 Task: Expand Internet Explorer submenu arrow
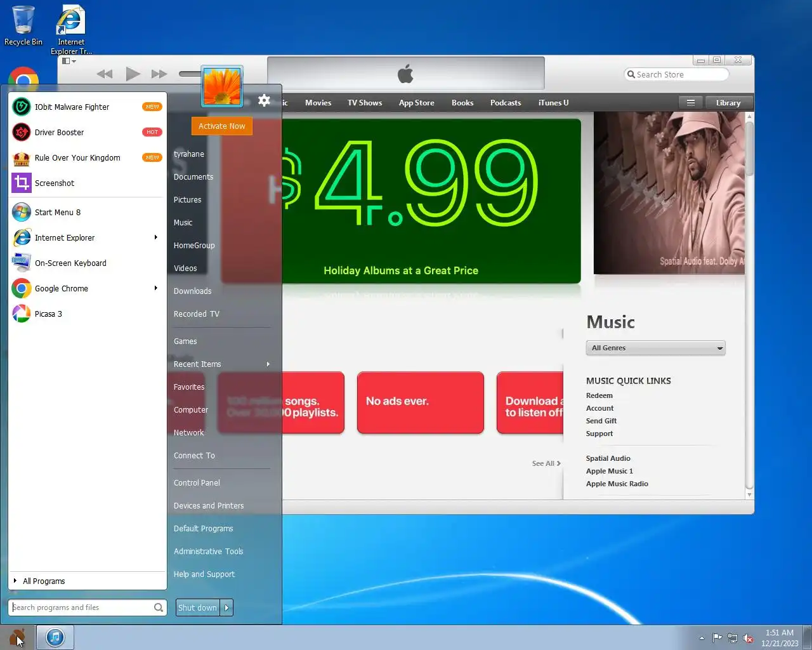156,237
